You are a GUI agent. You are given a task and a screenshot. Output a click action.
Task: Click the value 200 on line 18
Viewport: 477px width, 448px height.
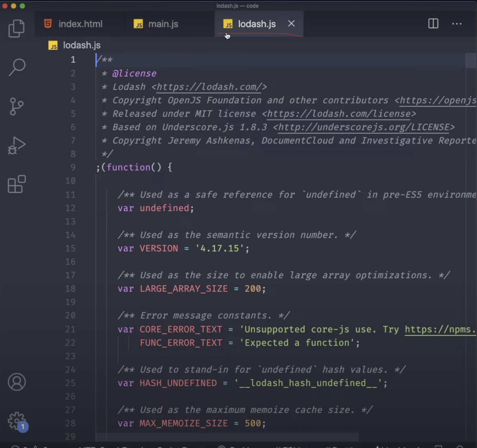pos(253,289)
